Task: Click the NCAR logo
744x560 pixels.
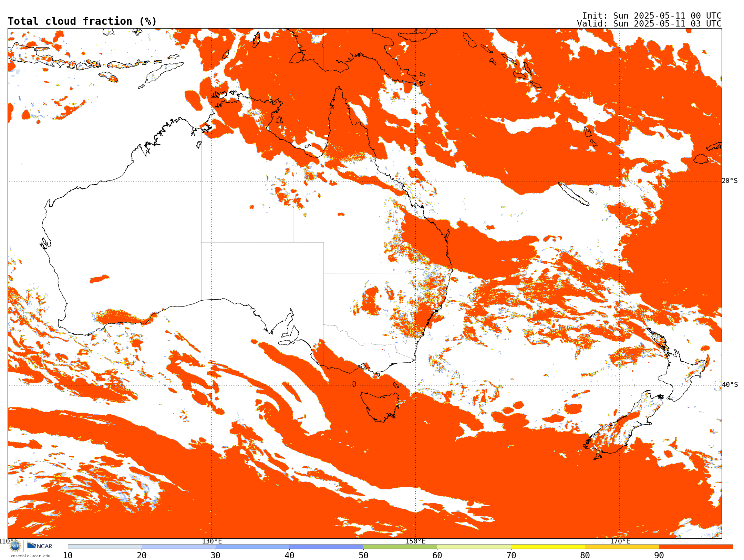Action: [x=40, y=546]
